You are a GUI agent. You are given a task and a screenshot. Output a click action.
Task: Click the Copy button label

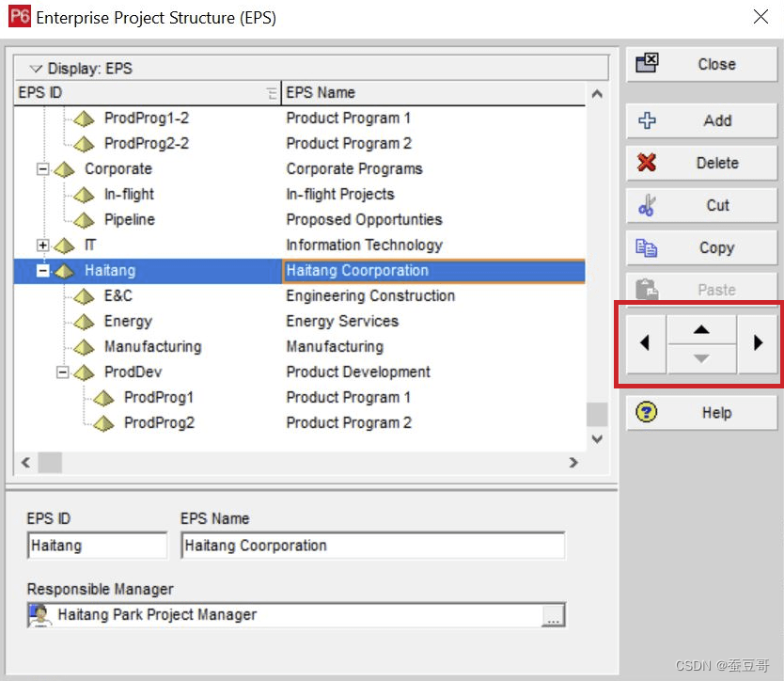[x=716, y=247]
